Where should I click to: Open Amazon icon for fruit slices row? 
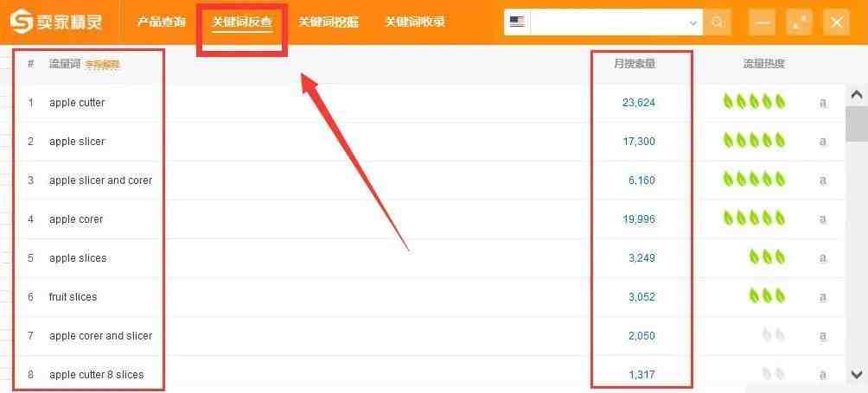coord(823,297)
